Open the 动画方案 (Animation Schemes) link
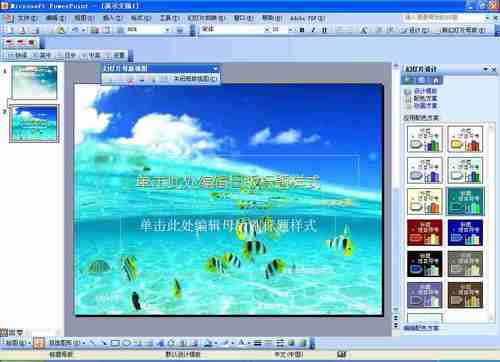500x362 pixels. 425,105
